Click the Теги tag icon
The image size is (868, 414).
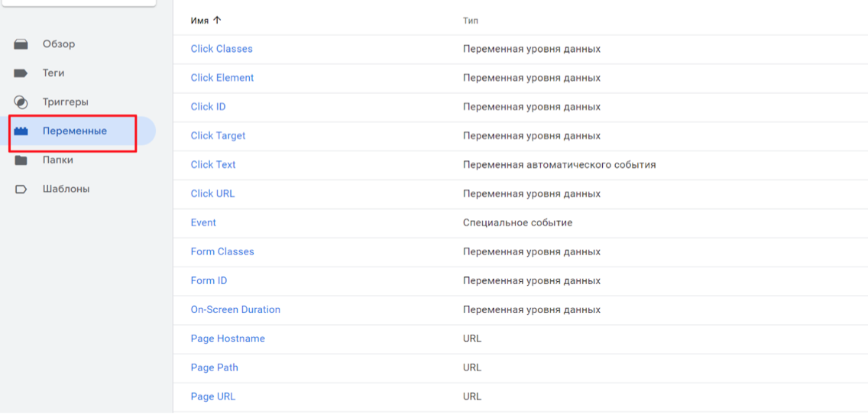21,73
